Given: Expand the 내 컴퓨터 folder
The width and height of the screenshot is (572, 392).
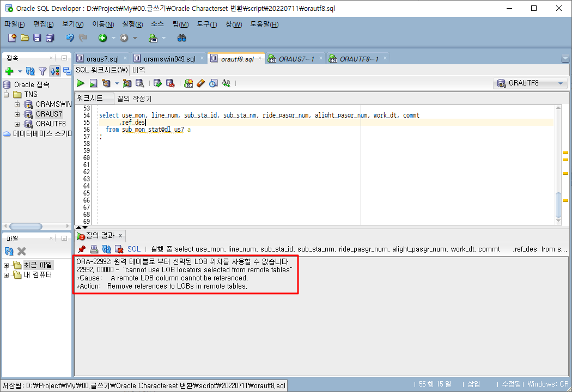Looking at the screenshot, I should coord(7,275).
